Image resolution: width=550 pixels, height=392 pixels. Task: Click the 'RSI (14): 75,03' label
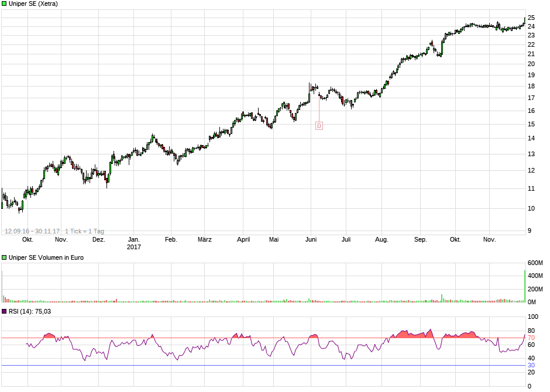30,311
